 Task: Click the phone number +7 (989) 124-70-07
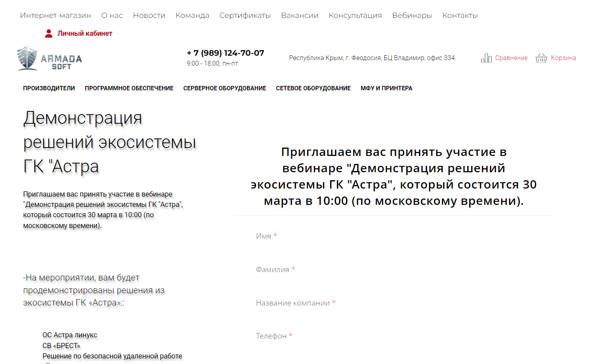pos(225,53)
